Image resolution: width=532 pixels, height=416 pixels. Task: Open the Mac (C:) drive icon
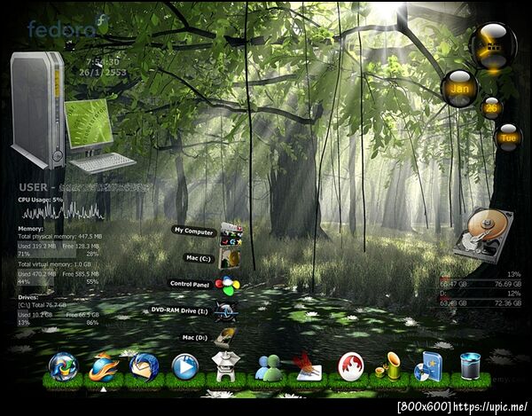coord(230,258)
